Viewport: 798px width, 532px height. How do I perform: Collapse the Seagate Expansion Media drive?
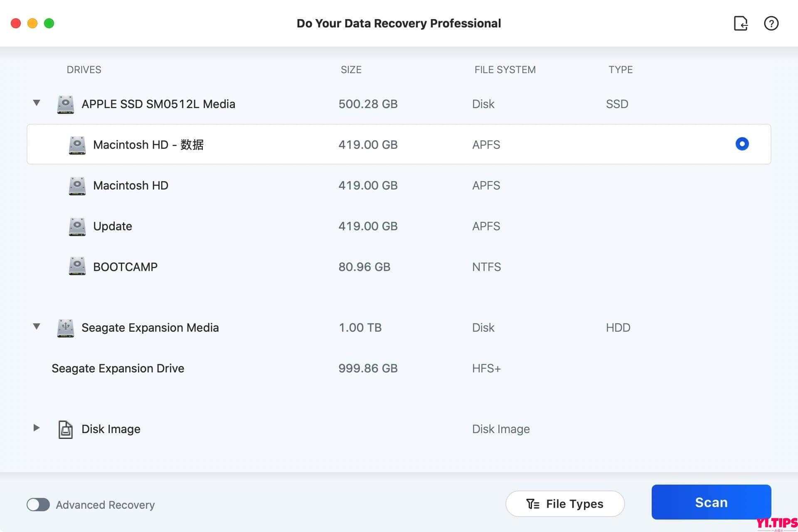click(x=37, y=327)
